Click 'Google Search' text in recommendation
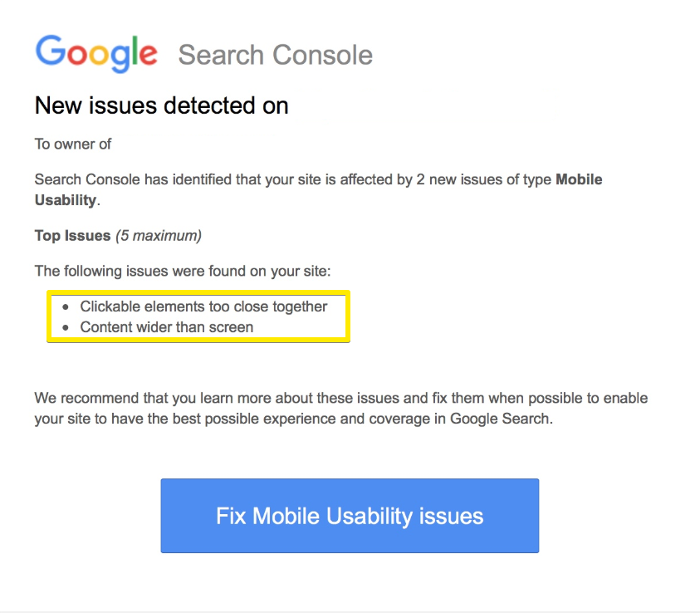Viewport: 700px width, 613px height. (x=500, y=419)
